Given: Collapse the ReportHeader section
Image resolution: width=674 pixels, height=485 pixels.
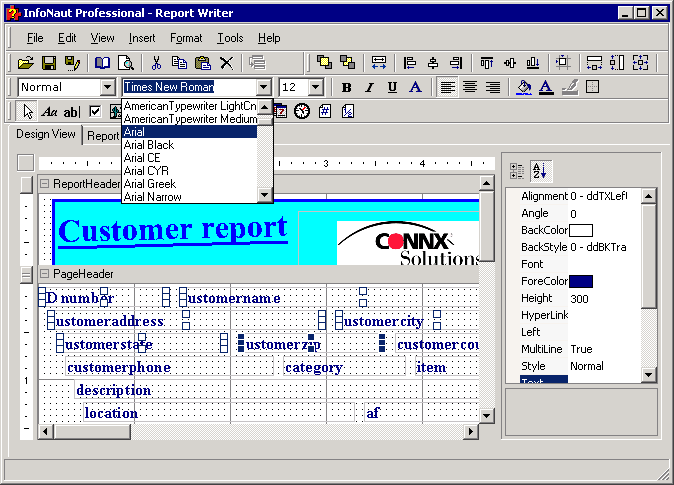Looking at the screenshot, I should tap(44, 184).
